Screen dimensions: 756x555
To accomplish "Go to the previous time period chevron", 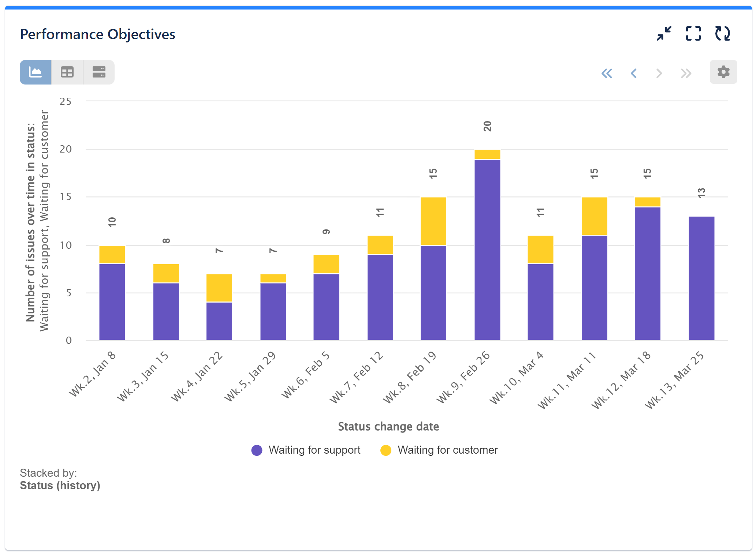I will 633,73.
